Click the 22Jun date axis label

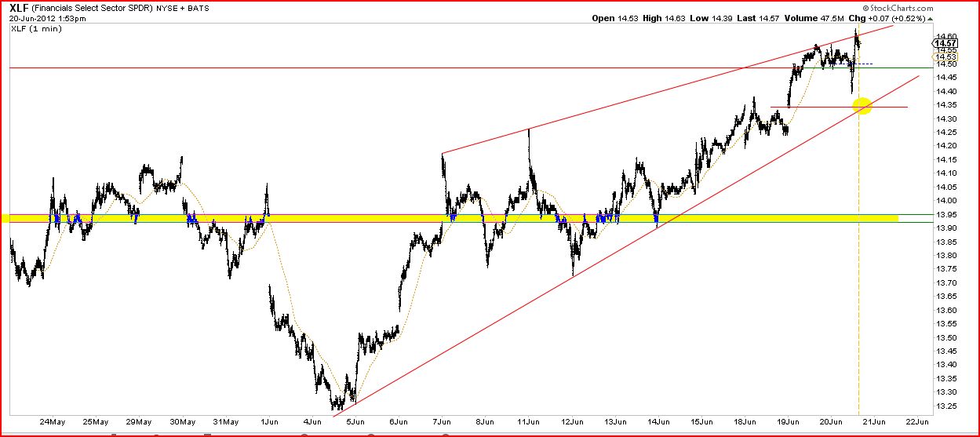coord(918,421)
